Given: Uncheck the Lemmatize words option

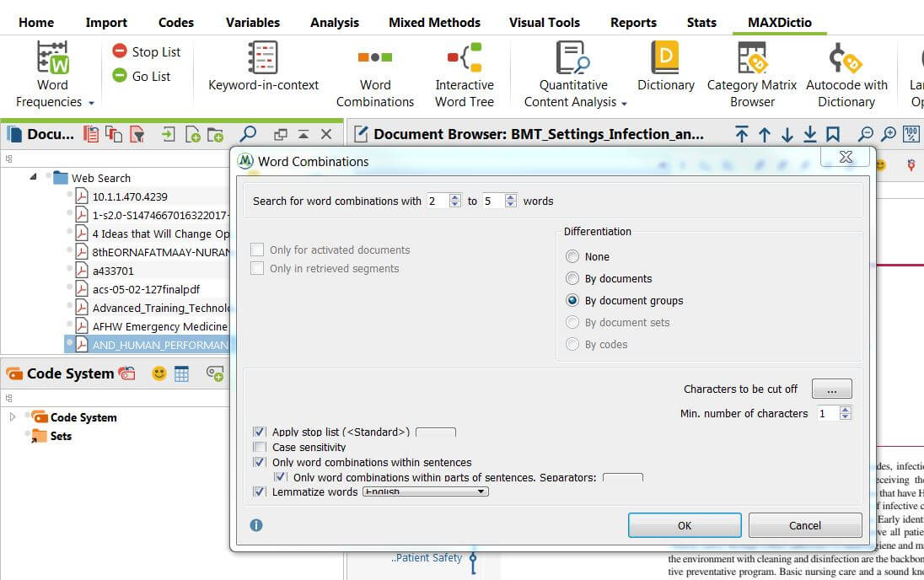Looking at the screenshot, I should pyautogui.click(x=260, y=491).
